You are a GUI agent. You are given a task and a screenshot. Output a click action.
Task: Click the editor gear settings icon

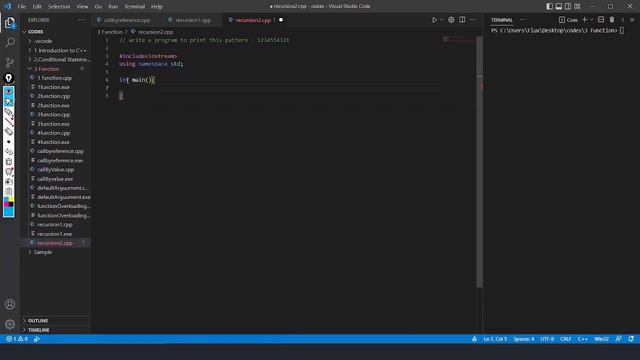click(451, 20)
